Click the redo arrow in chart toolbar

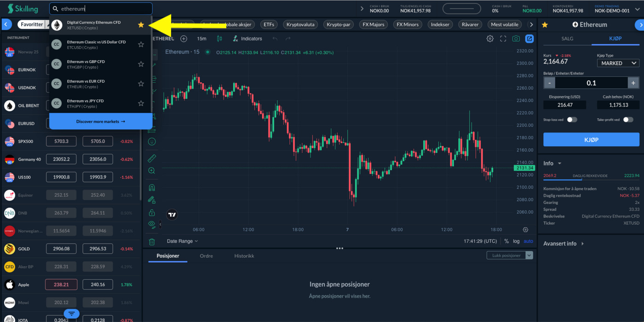(x=288, y=39)
